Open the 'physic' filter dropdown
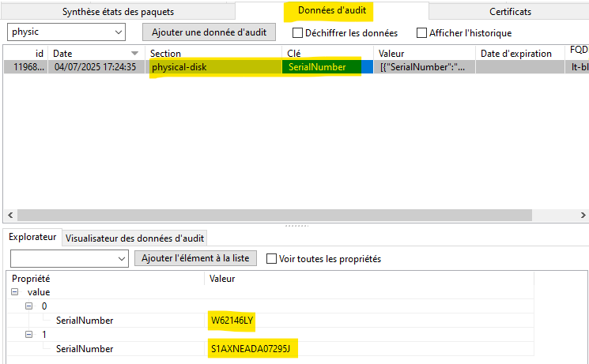This screenshot has height=364, width=589. (x=119, y=32)
